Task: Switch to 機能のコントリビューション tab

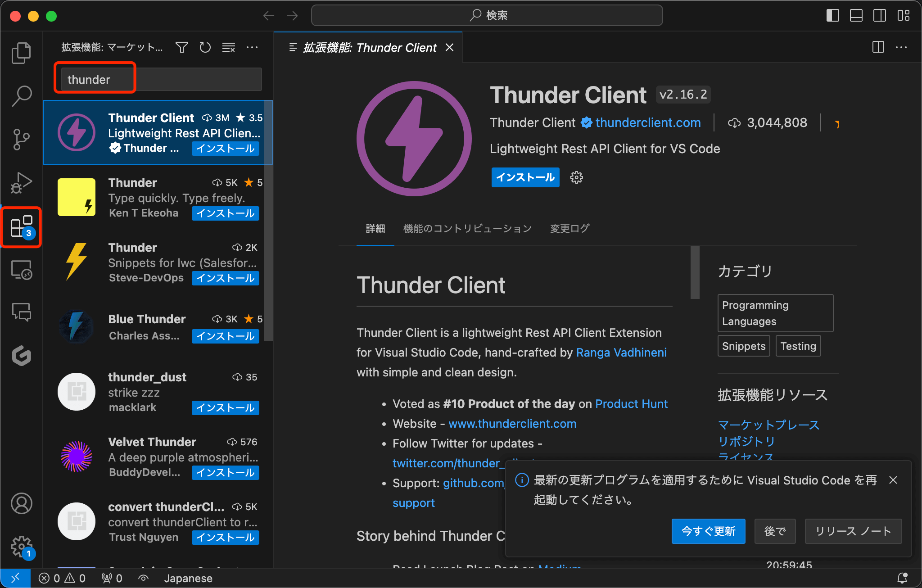Action: (x=467, y=229)
